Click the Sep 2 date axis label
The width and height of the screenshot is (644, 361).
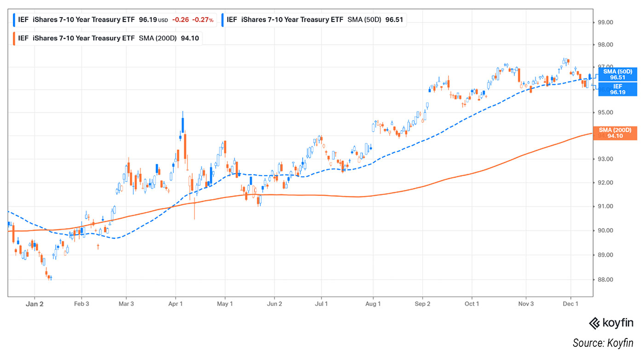(422, 304)
